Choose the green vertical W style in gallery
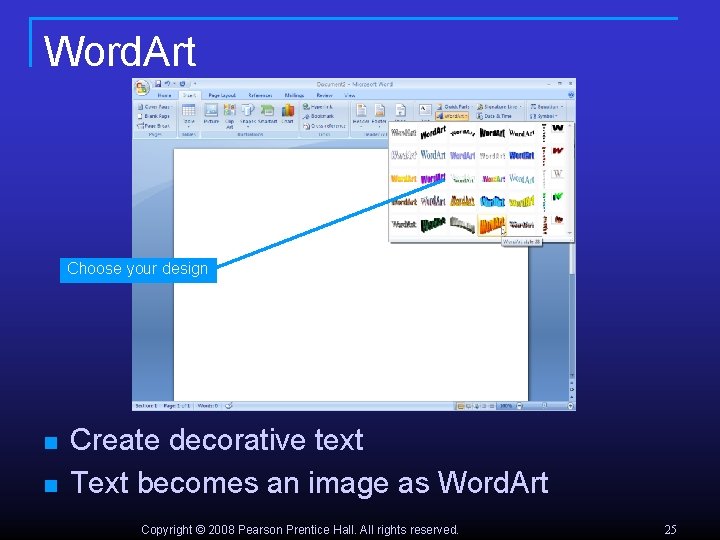This screenshot has height=540, width=720. (557, 197)
